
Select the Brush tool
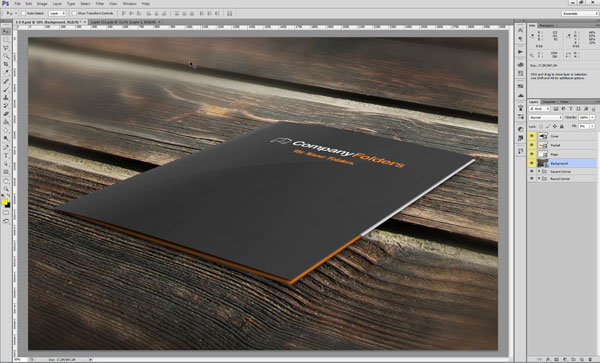pos(6,90)
